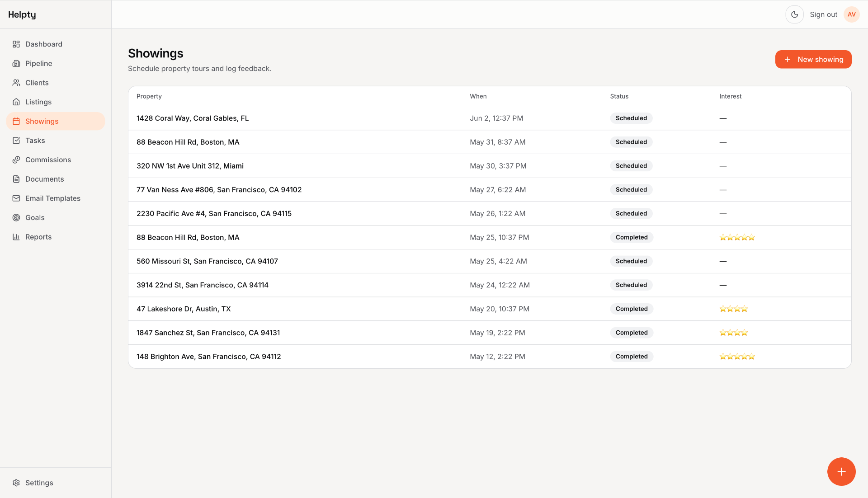Screen dimensions: 868x498
Task: Click the New showing button
Action: (x=813, y=60)
